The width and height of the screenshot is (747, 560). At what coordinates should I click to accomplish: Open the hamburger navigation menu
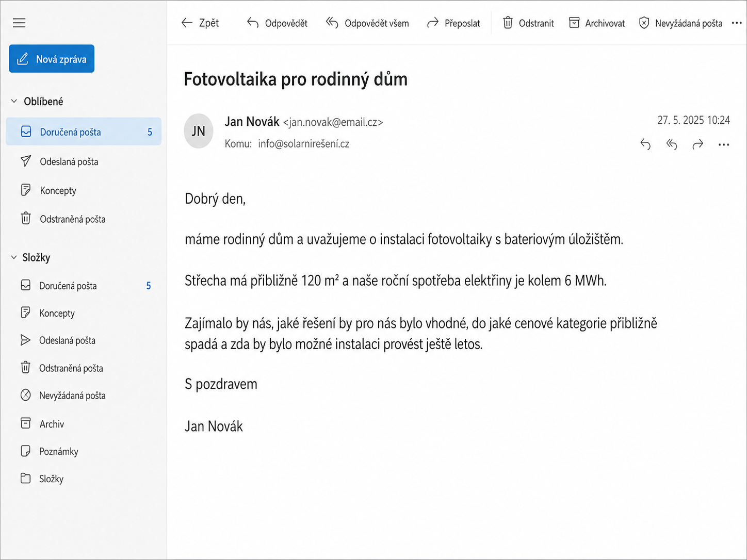pos(19,23)
